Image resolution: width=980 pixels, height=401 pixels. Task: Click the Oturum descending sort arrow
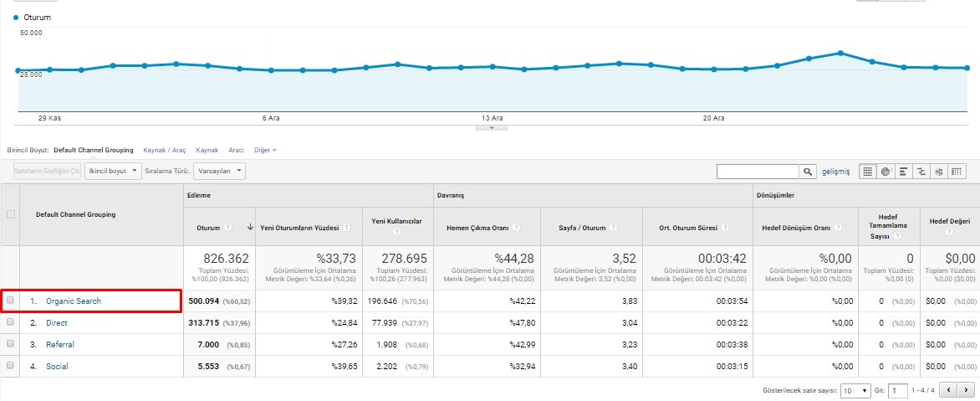[x=250, y=228]
